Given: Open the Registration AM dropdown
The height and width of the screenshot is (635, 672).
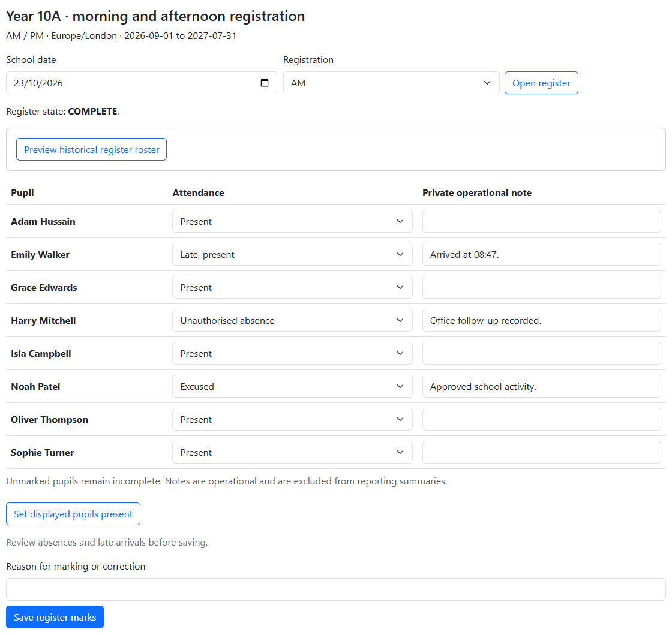Looking at the screenshot, I should coord(391,83).
